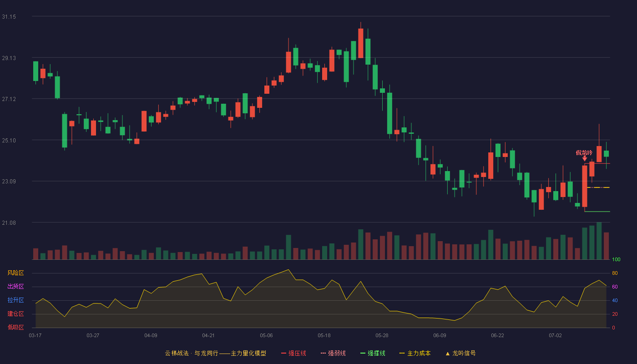Screen dimensions: 637x364
Task: Click the 31.15 price axis label
Action: [9, 17]
